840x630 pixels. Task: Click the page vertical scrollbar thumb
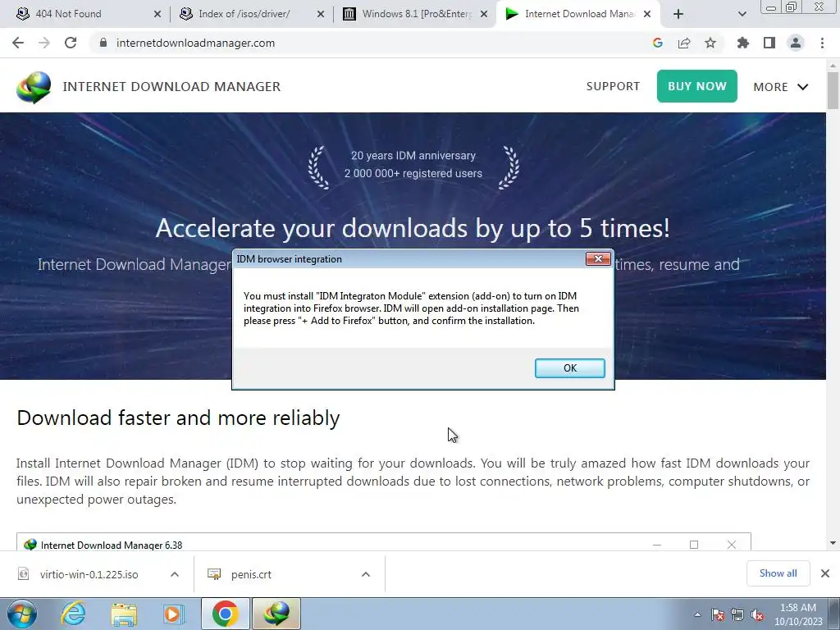point(833,90)
